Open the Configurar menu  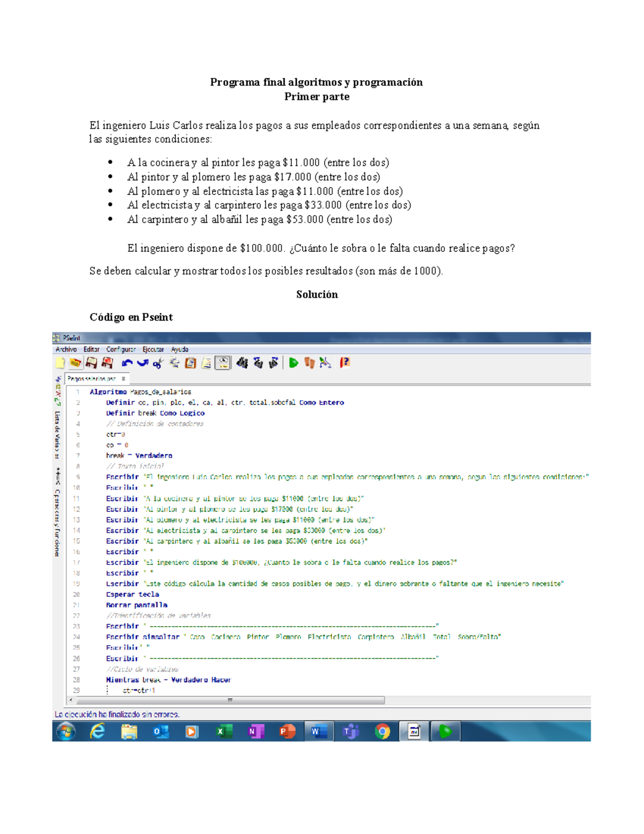pos(121,349)
